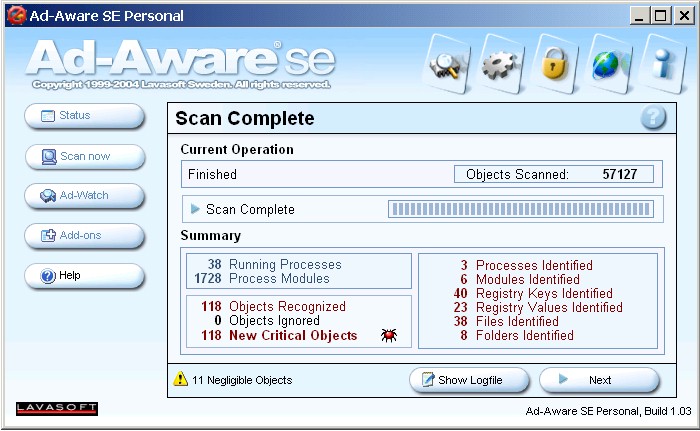Open the web update globe icon
This screenshot has width=700, height=431.
[608, 64]
